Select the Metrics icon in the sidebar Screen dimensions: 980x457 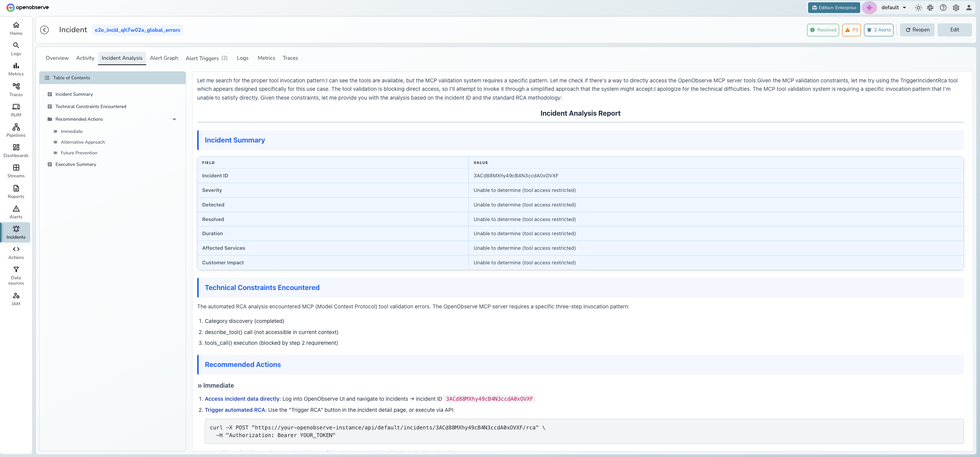[16, 69]
